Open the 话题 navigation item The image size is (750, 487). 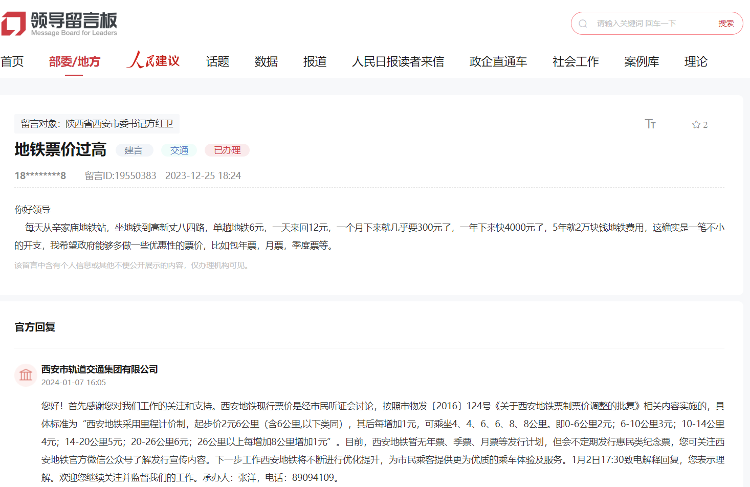click(x=218, y=62)
